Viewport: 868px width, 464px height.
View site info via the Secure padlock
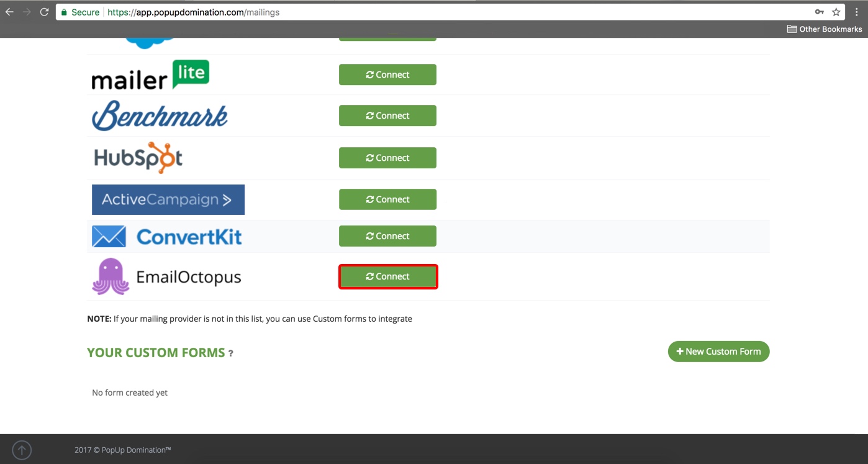point(80,12)
